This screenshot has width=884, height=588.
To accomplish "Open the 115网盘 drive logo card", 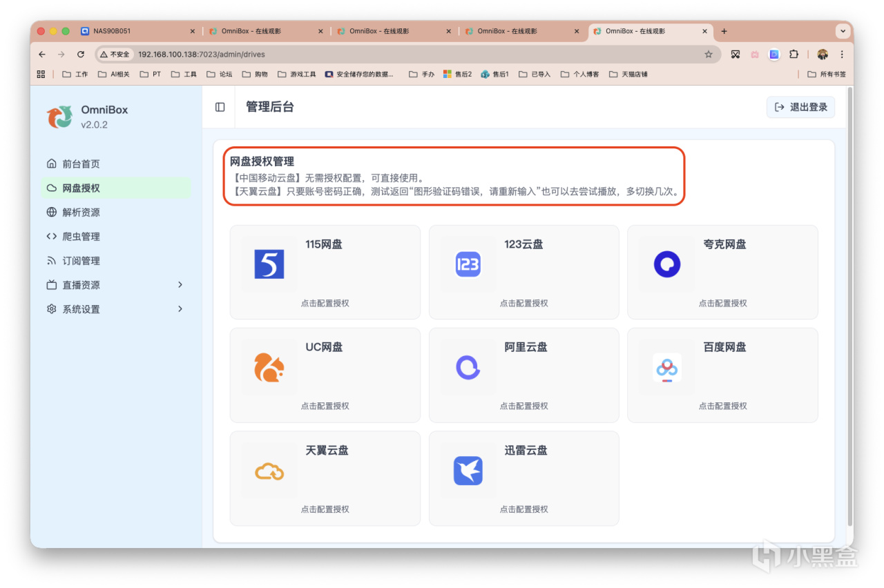I will point(325,272).
